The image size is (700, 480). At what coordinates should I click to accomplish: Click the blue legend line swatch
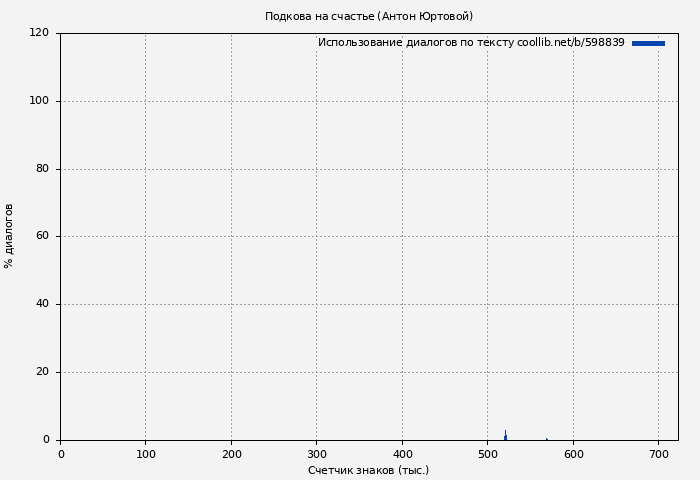pyautogui.click(x=648, y=43)
